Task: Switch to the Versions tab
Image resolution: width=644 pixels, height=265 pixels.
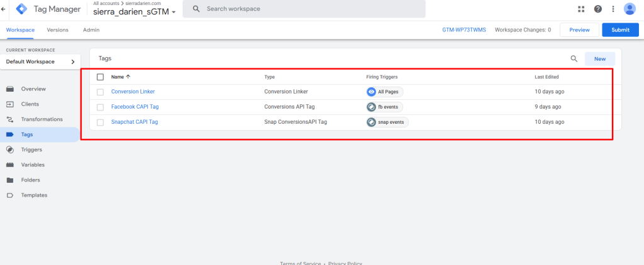Action: [x=57, y=30]
